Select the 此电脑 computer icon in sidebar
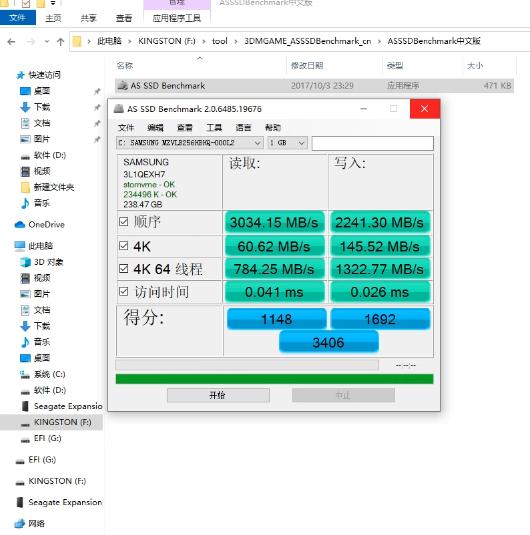530x535 pixels. pyautogui.click(x=20, y=246)
